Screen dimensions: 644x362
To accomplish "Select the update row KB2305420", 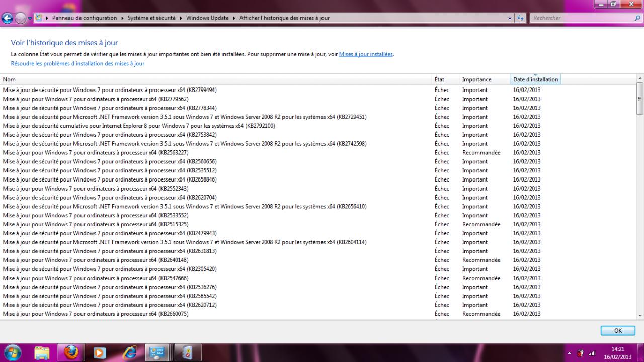I will pyautogui.click(x=318, y=269).
